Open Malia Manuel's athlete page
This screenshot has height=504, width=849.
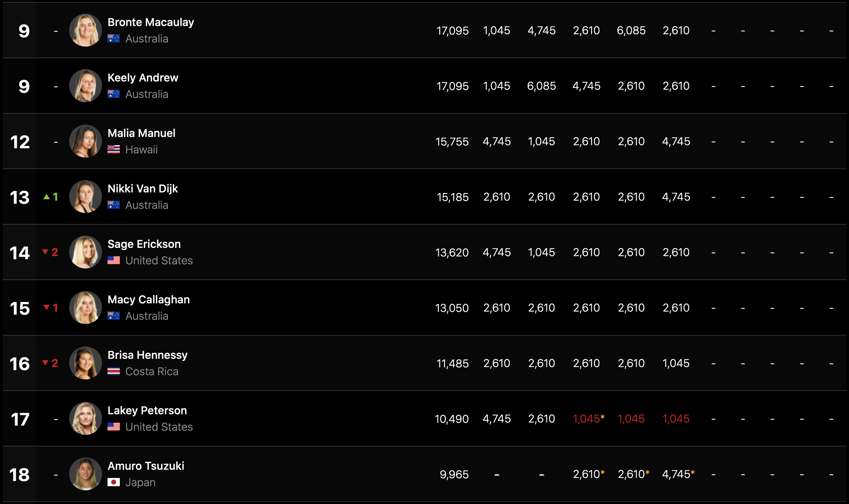coord(141,133)
